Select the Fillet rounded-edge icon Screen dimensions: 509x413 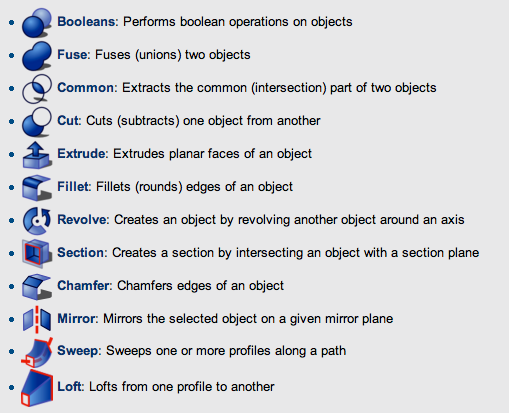pos(37,187)
